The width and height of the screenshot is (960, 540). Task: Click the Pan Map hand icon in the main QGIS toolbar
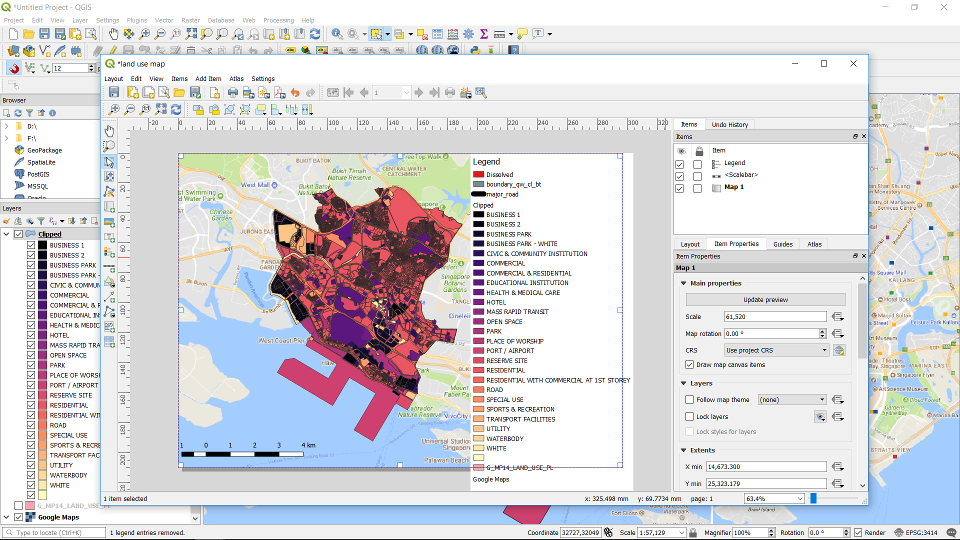tap(113, 34)
